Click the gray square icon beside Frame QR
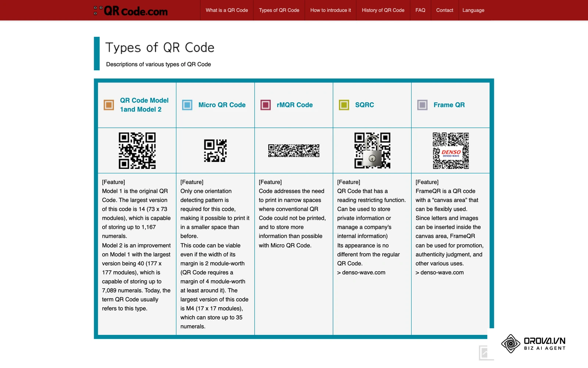This screenshot has height=368, width=588. (423, 105)
